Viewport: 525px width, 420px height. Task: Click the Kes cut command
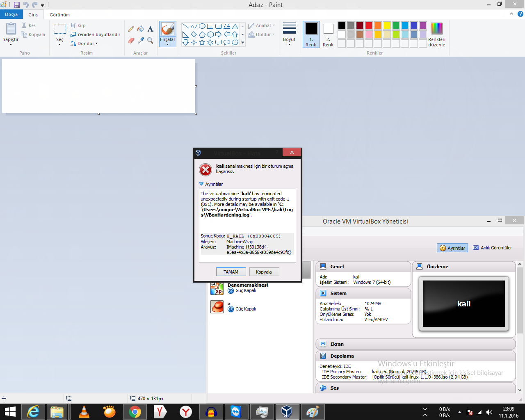[29, 25]
